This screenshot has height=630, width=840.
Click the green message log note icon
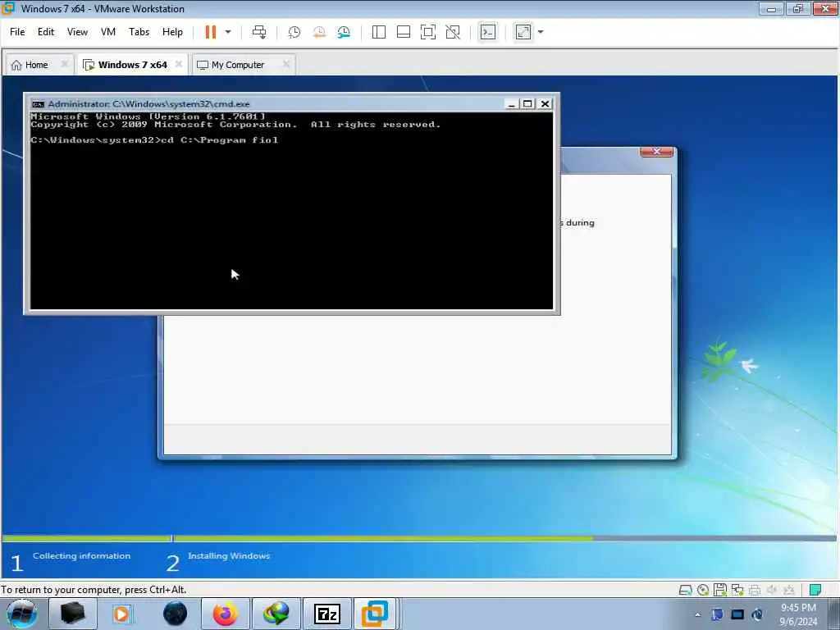click(815, 590)
